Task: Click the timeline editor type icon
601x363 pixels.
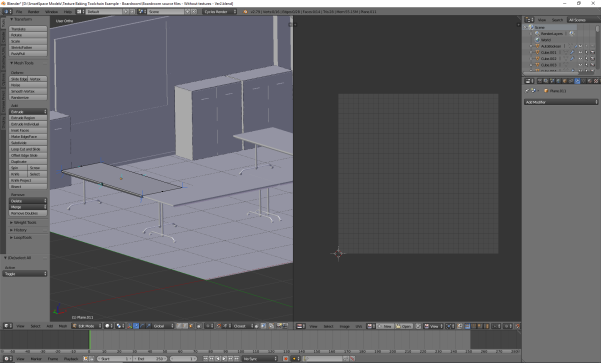Action: 7,359
